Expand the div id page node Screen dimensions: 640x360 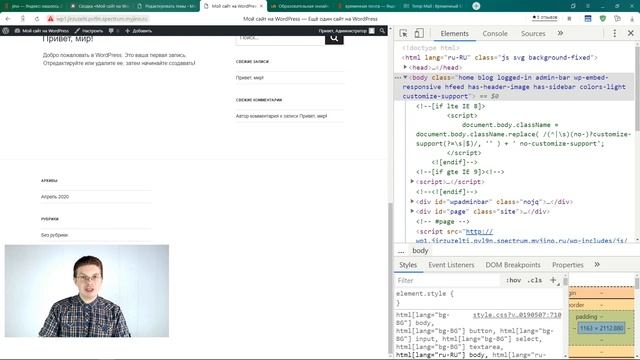click(412, 211)
